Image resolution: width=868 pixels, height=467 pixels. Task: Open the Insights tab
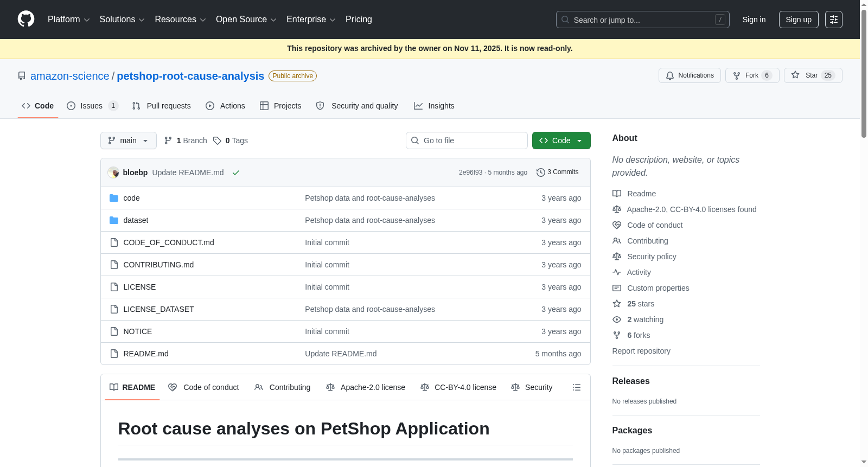(x=434, y=106)
